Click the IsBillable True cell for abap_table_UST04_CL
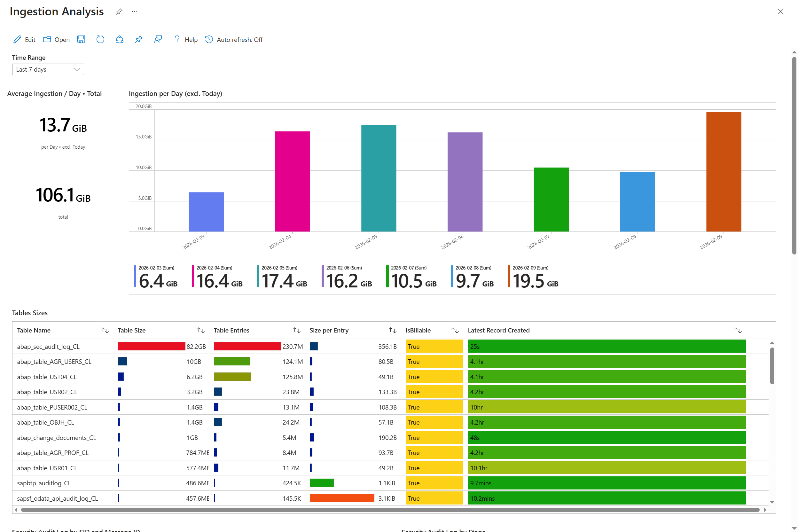The width and height of the screenshot is (798, 532). coord(434,377)
